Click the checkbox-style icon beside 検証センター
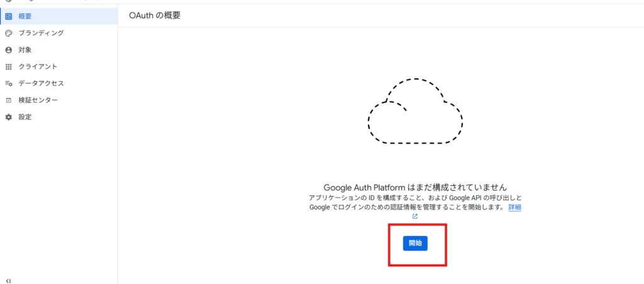Viewport: 644px width, 284px height. click(x=8, y=101)
